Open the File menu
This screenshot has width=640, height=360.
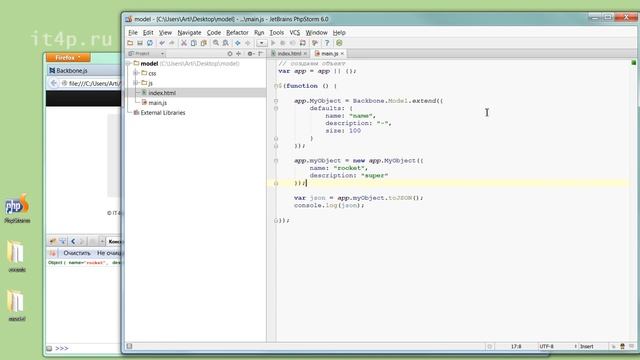[133, 32]
